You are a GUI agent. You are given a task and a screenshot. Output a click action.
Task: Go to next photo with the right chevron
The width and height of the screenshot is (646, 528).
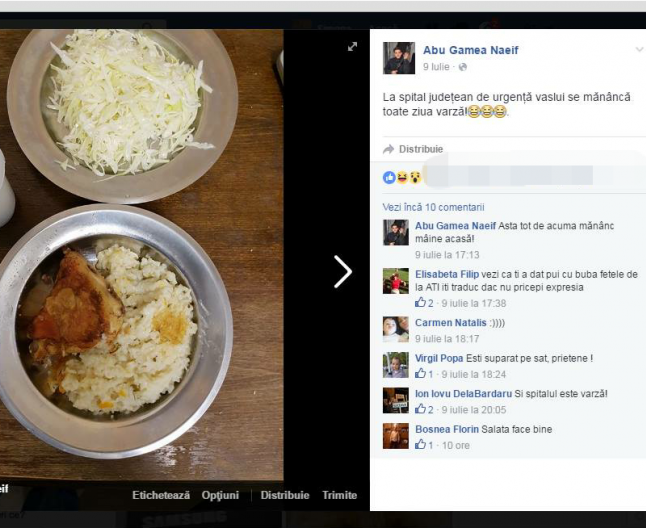(x=343, y=271)
